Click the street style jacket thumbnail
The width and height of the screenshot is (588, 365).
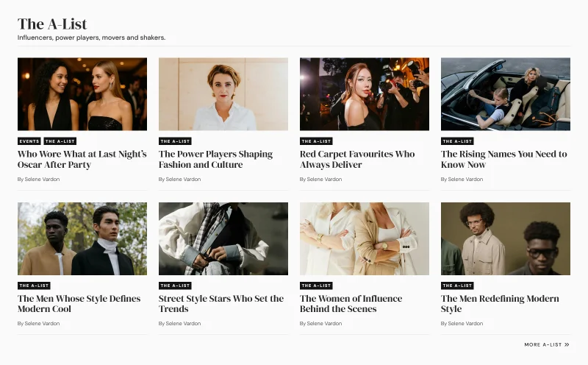click(x=223, y=239)
